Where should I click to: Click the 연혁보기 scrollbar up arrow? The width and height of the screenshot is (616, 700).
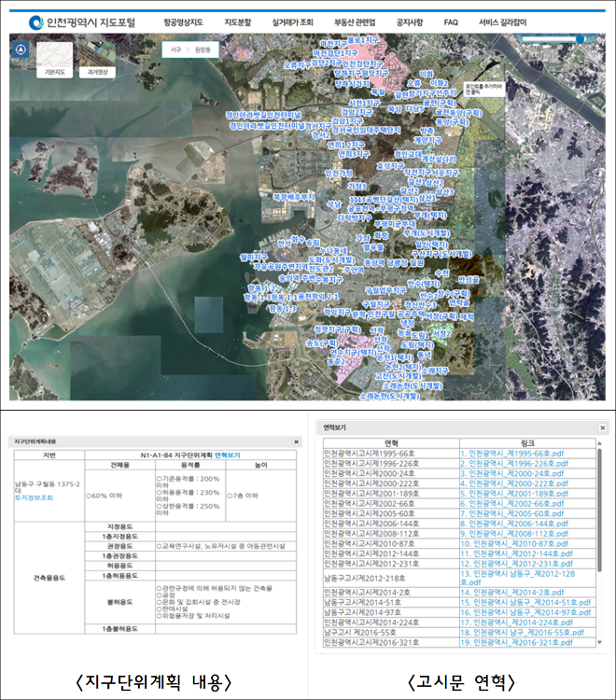click(597, 443)
